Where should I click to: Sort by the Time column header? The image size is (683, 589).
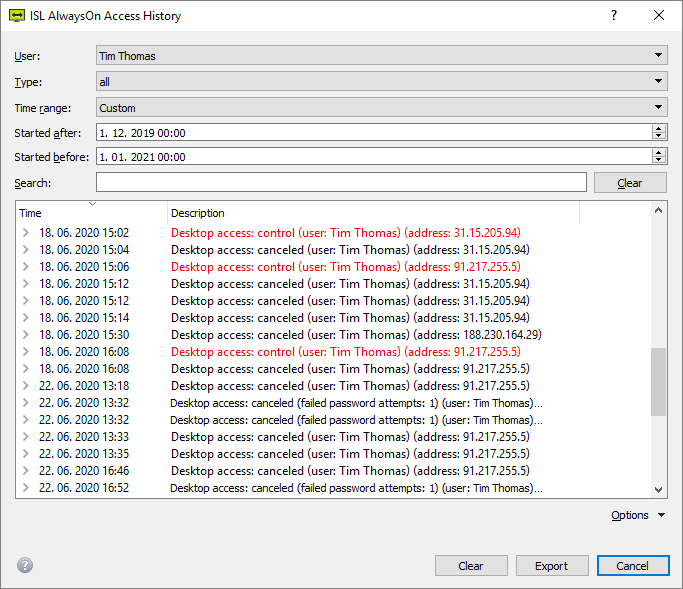click(92, 213)
